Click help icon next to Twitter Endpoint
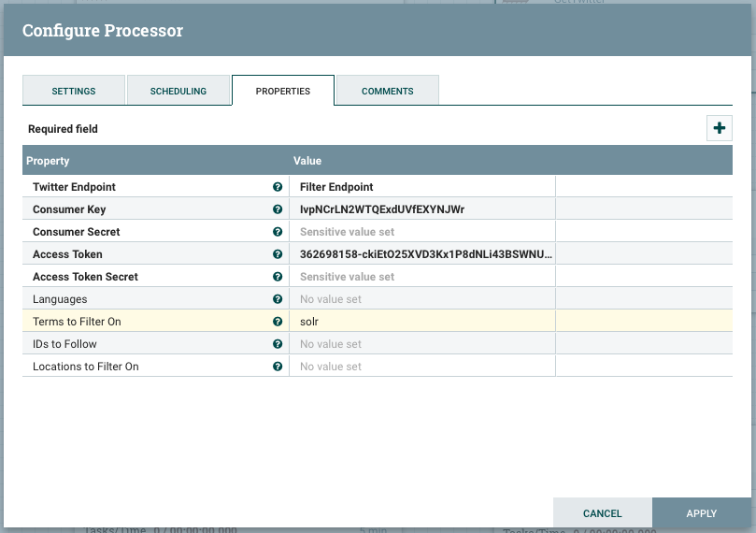The image size is (756, 533). pos(278,187)
